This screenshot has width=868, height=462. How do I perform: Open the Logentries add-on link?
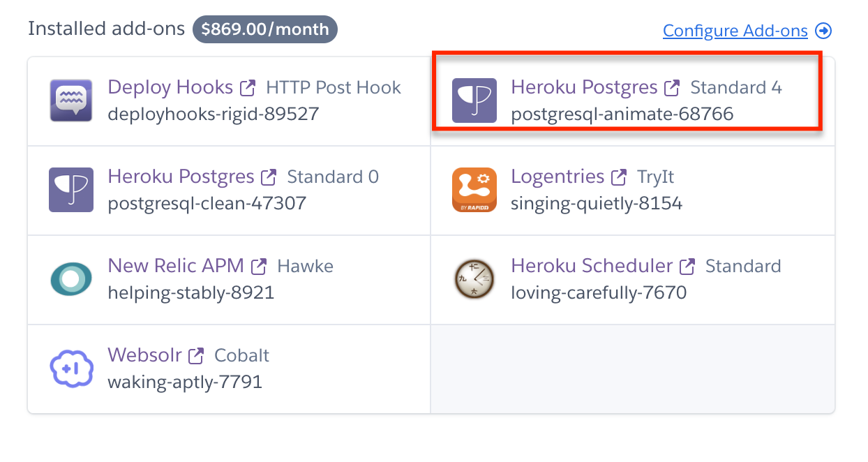click(x=558, y=177)
